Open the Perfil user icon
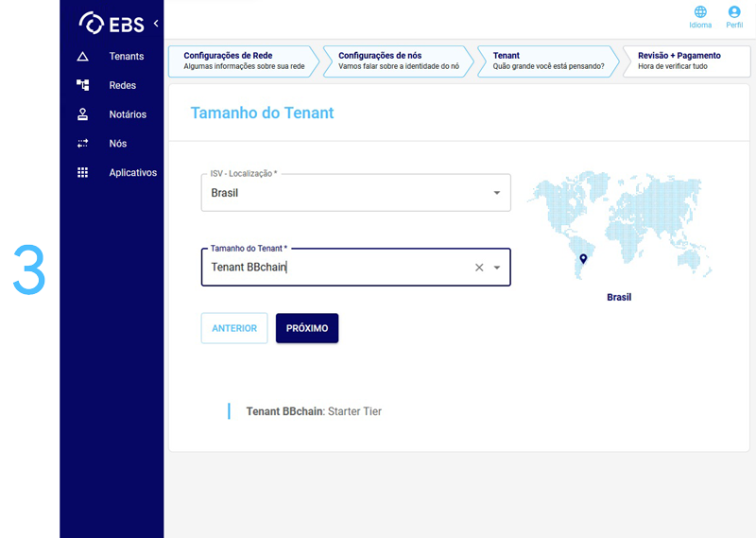The image size is (756, 538). click(734, 12)
